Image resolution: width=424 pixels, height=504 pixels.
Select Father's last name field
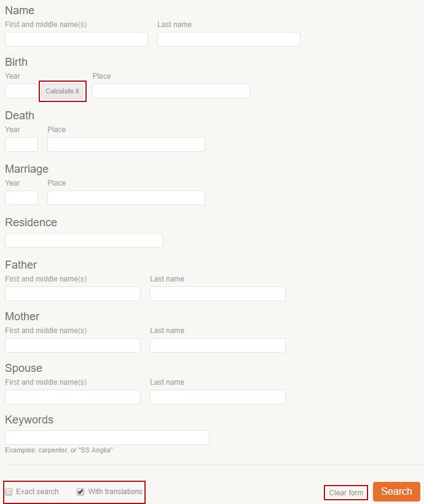(x=218, y=294)
